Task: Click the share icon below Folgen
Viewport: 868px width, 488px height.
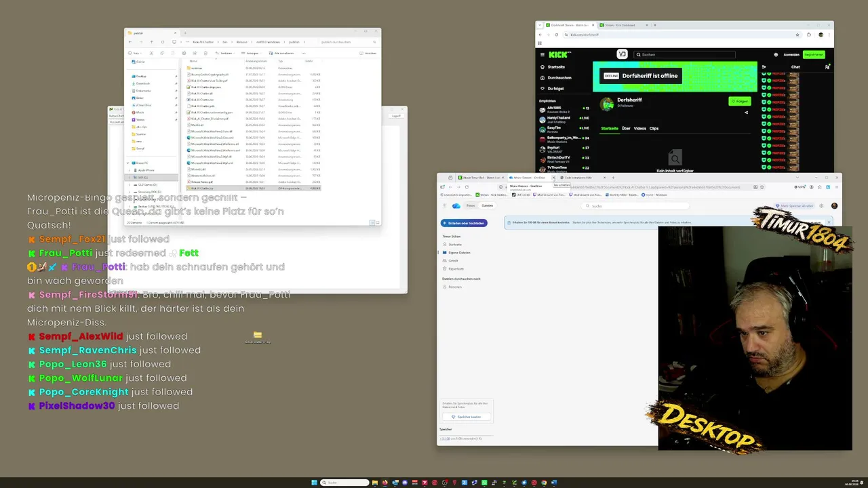Action: pyautogui.click(x=746, y=113)
